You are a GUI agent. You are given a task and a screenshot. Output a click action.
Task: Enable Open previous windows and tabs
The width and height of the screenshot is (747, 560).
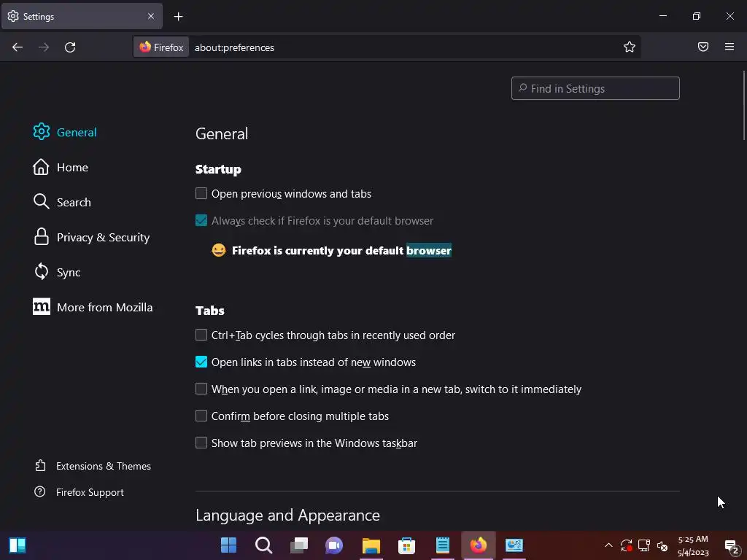201,193
